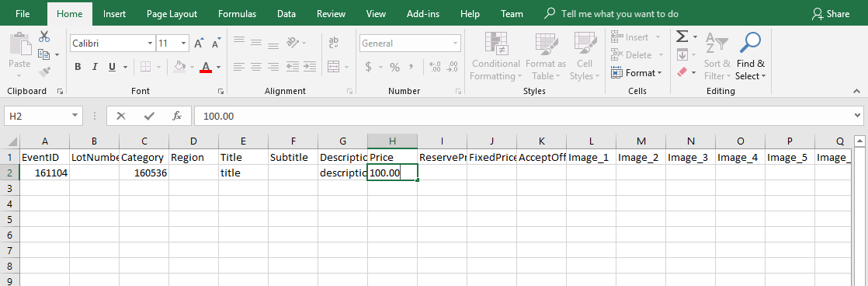Cancel formula bar entry X

click(121, 116)
